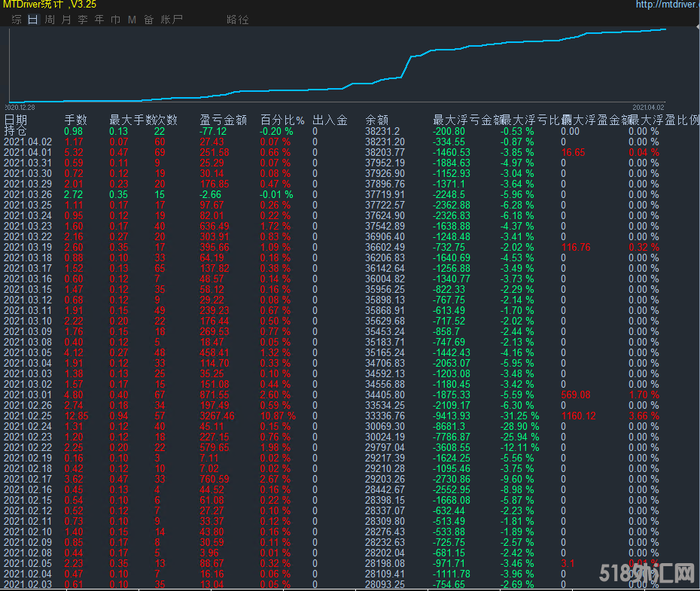Click floating loss ratio -25.94 %
The image size is (700, 591).
tap(519, 437)
